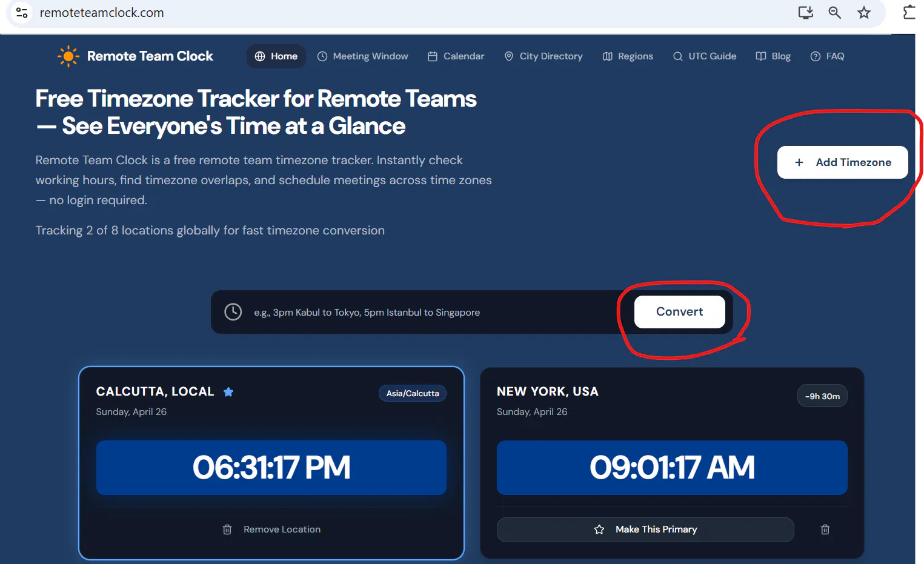Click the address bar URL remoteteamclock.com

[x=102, y=13]
